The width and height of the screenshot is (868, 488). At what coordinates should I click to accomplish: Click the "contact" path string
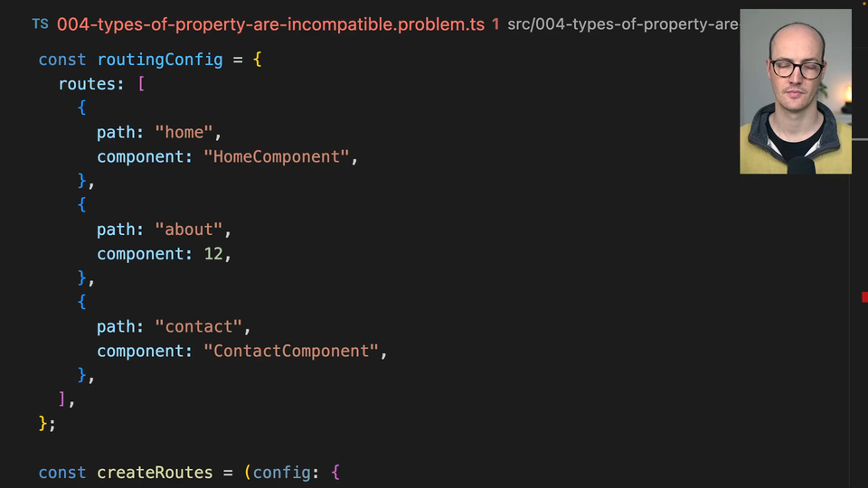(198, 326)
